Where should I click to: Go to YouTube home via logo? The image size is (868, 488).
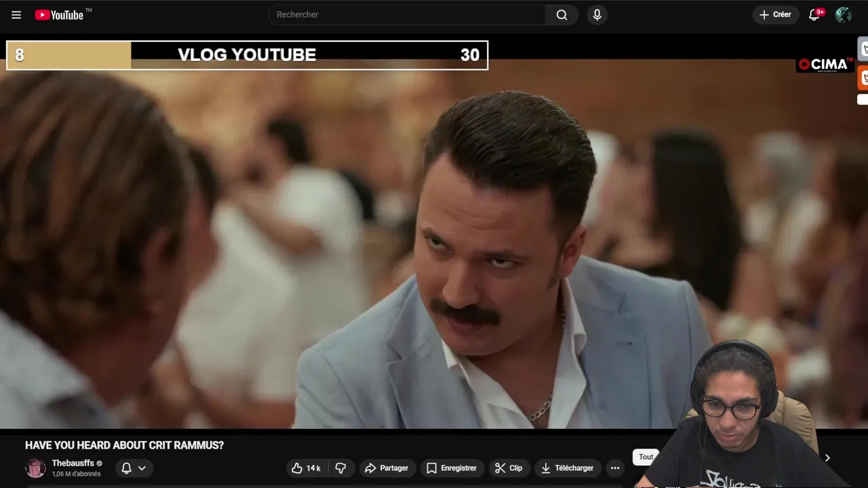(59, 15)
